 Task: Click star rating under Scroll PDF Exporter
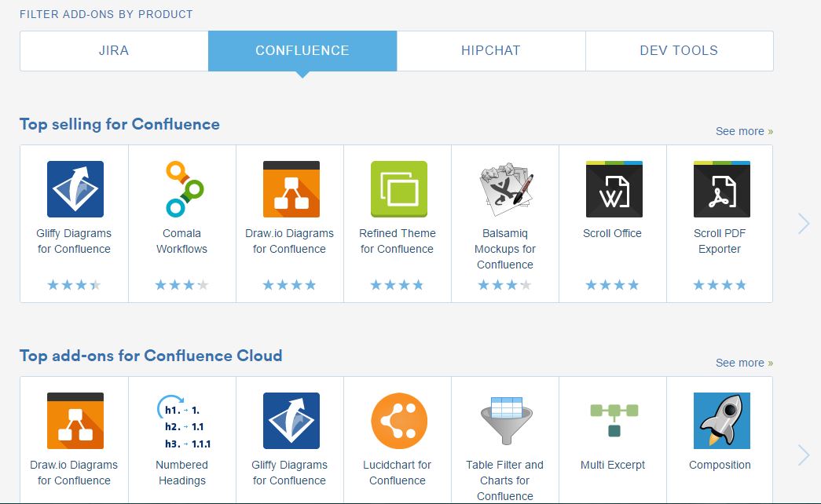pyautogui.click(x=720, y=285)
